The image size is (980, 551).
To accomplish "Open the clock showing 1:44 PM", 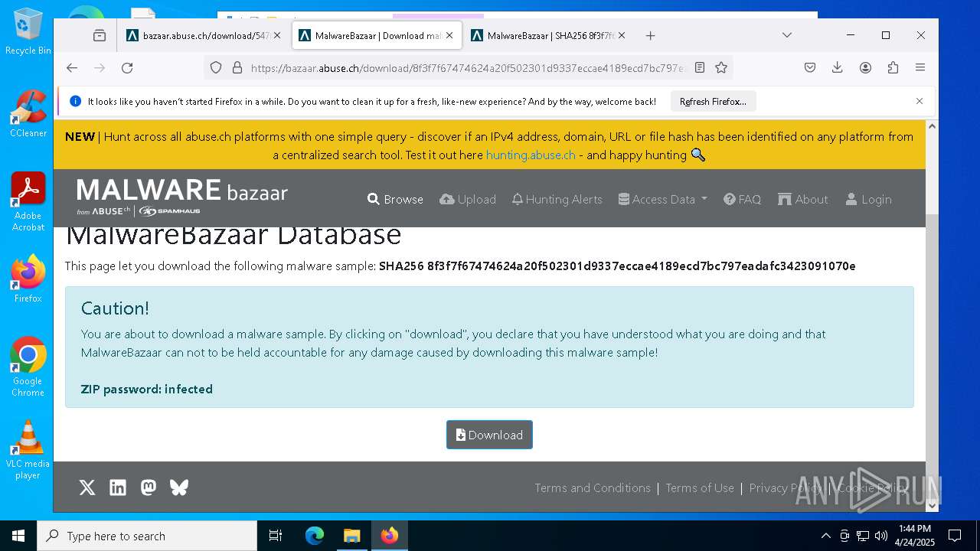I will [x=915, y=536].
